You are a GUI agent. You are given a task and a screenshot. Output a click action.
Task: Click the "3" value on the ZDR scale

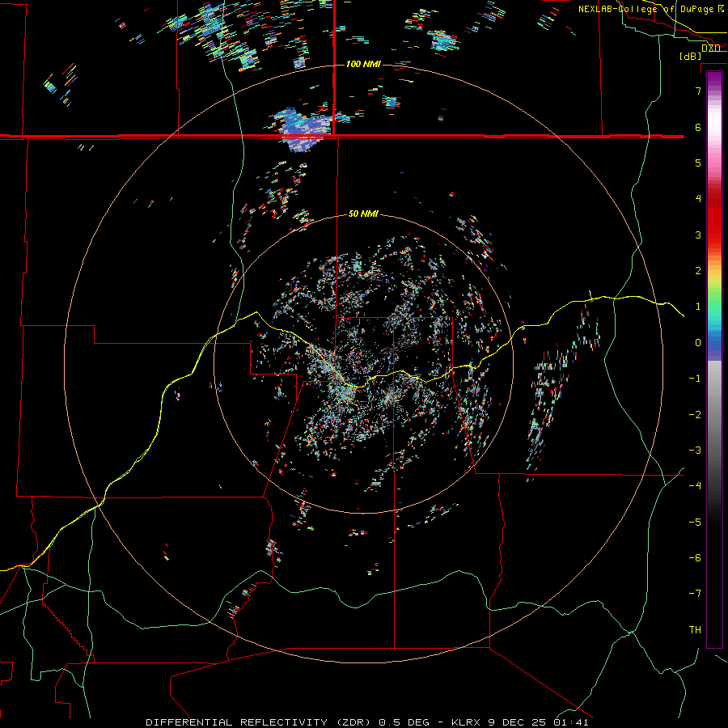click(x=698, y=235)
